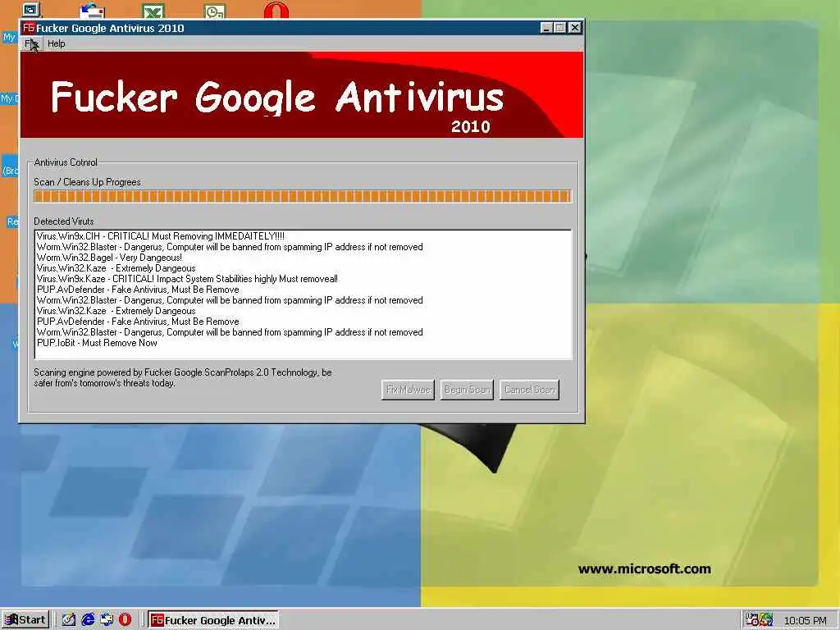
Task: Click Fucker Google Antiv... taskbar button
Action: point(213,620)
